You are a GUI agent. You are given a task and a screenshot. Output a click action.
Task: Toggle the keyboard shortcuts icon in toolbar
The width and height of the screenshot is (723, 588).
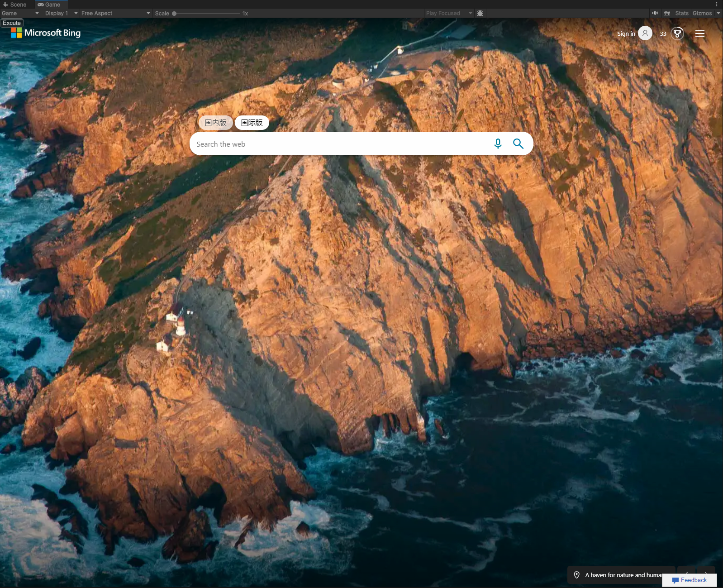click(667, 13)
